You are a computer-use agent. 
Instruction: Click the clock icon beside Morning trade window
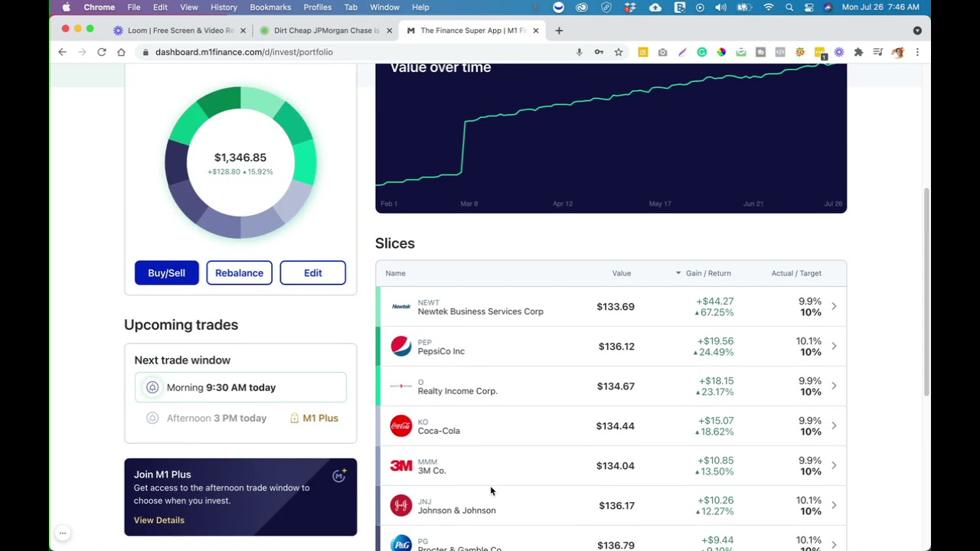coord(152,387)
